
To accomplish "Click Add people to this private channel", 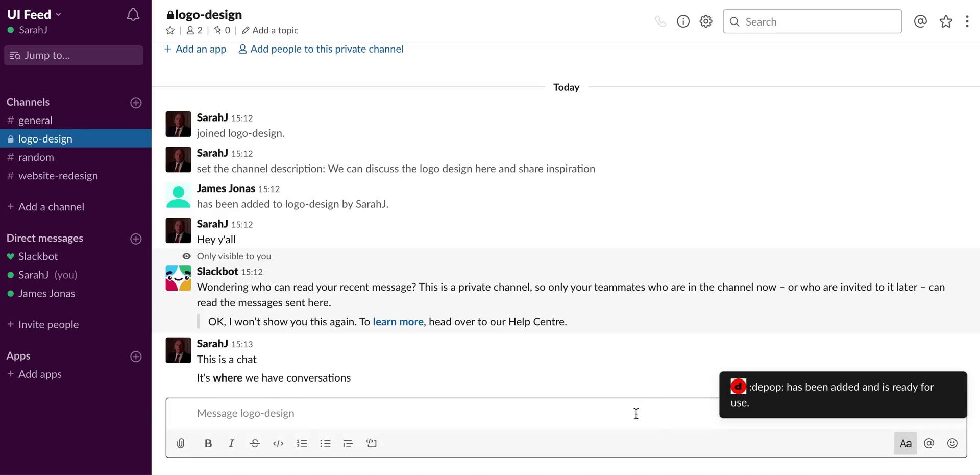I will (321, 49).
